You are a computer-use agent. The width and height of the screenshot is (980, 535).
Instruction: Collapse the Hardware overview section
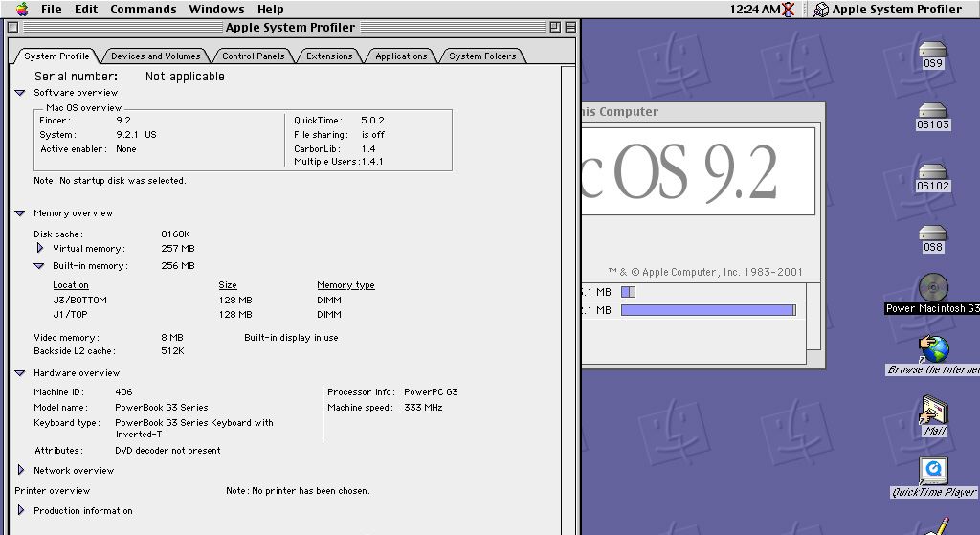[x=20, y=373]
